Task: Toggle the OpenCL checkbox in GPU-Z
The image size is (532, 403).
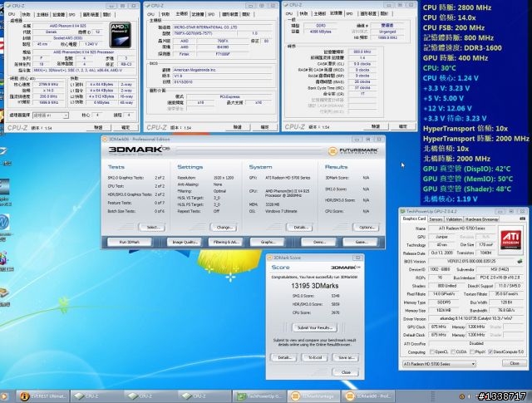Action: [432, 352]
